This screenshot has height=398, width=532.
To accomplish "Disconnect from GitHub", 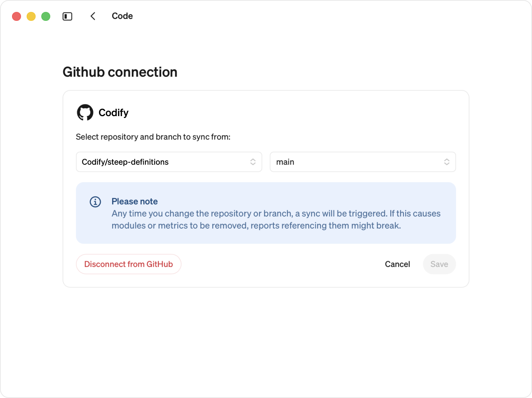I will 128,264.
